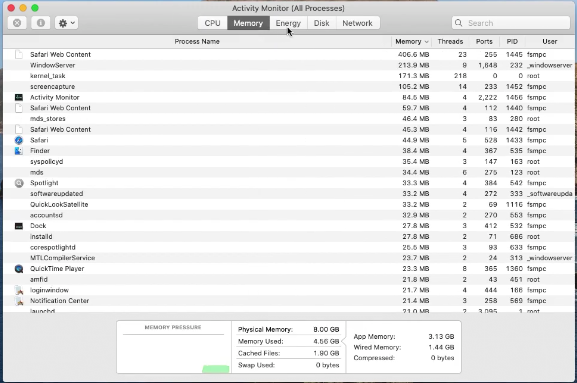The width and height of the screenshot is (577, 383).
Task: Click the _softwareupda user cell
Action: click(549, 194)
